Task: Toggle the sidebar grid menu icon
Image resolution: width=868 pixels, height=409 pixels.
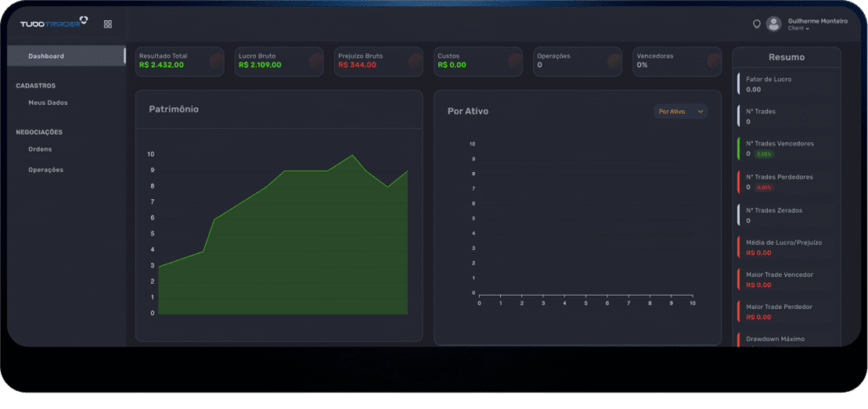Action: point(108,24)
